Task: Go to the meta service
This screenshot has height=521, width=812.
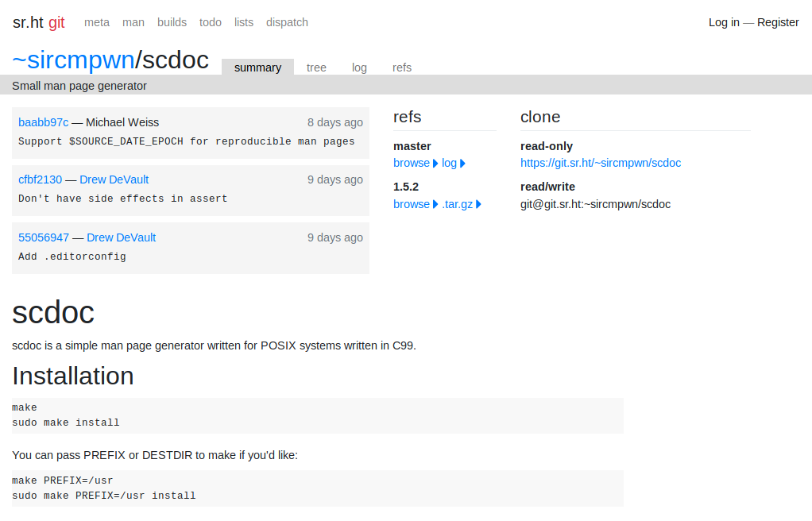Action: point(97,22)
